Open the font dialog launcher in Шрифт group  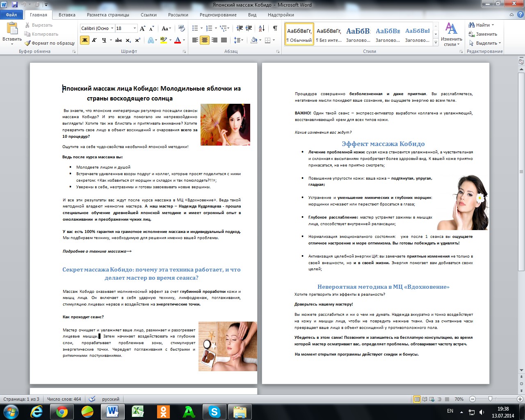click(185, 52)
